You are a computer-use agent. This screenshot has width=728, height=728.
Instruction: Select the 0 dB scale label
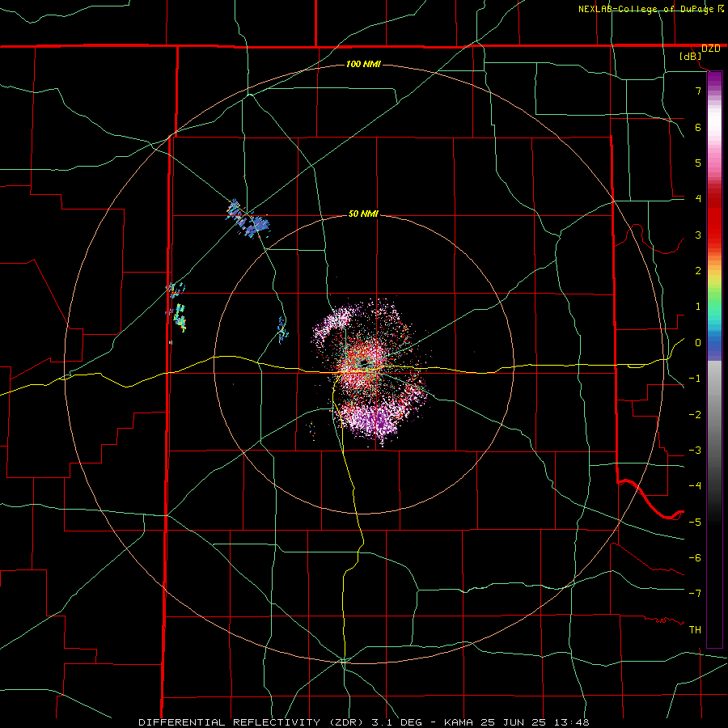pos(698,343)
